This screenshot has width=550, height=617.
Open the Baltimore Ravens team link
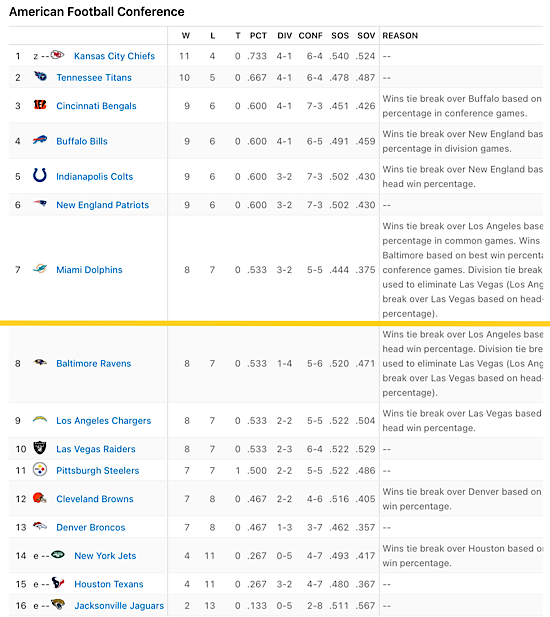tap(94, 364)
